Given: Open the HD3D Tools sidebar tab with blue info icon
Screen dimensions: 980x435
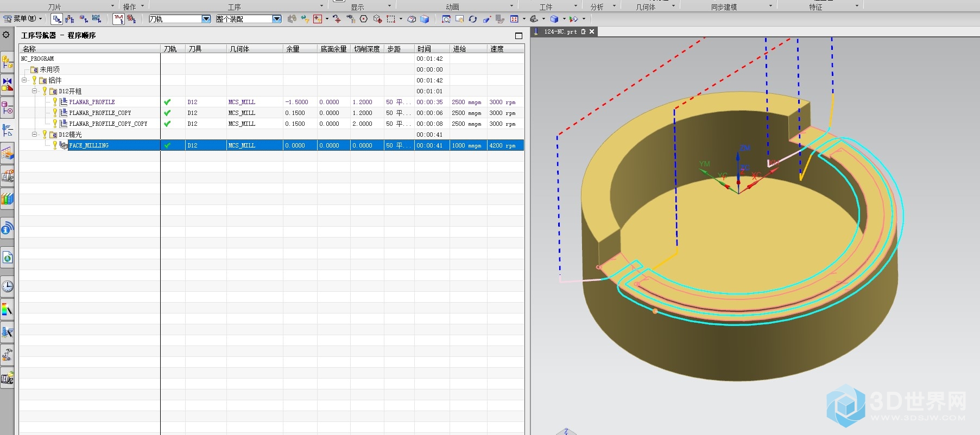Looking at the screenshot, I should (7, 229).
